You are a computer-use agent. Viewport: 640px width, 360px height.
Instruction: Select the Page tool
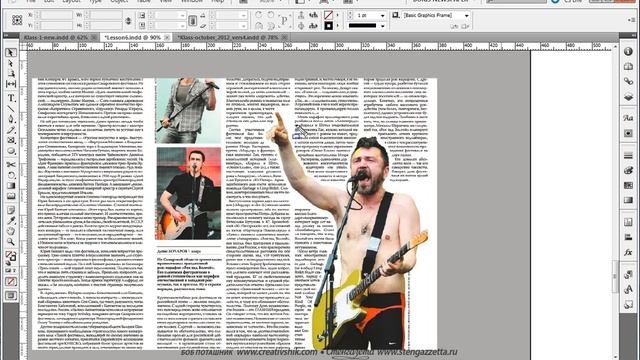point(11,74)
